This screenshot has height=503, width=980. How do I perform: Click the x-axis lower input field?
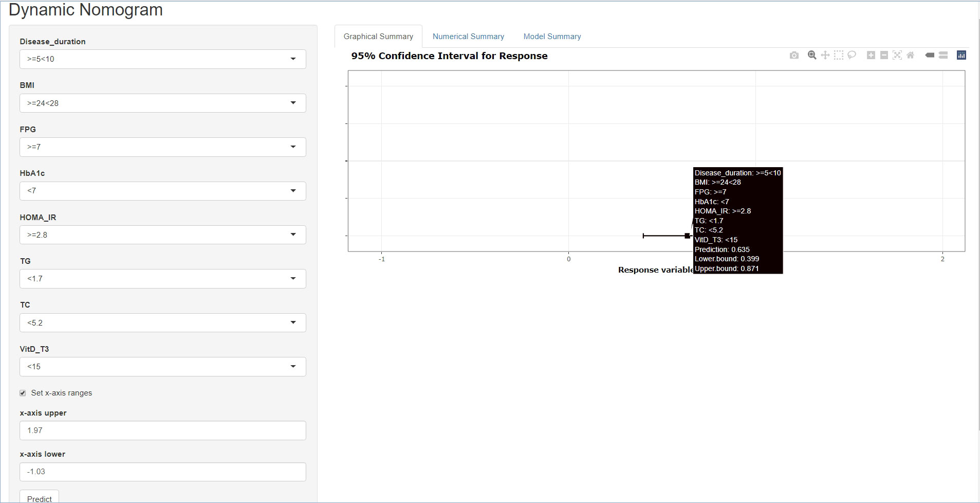point(163,472)
